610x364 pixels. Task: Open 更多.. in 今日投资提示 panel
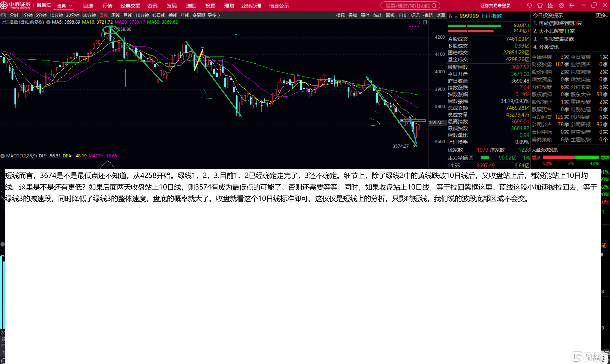coord(602,15)
